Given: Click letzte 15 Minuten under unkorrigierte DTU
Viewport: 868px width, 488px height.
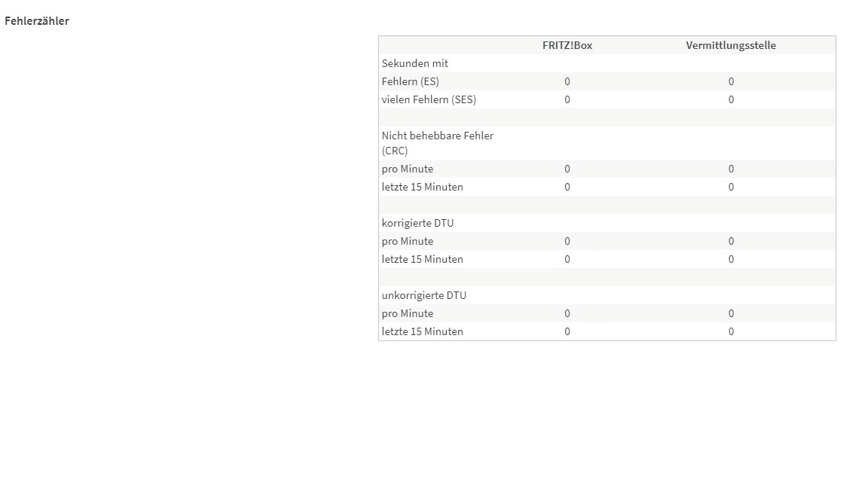Looking at the screenshot, I should coord(423,331).
